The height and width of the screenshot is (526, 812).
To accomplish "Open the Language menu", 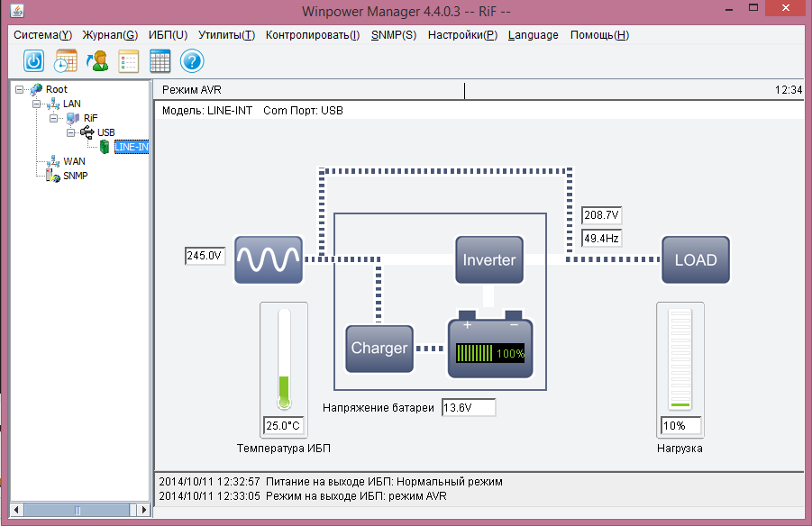I will pos(533,35).
